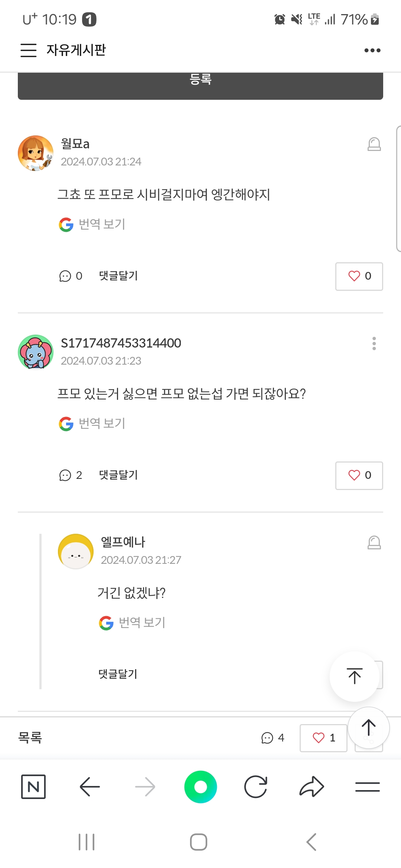Open the three-dot more options in header
Screen dimensions: 401x868
pyautogui.click(x=372, y=50)
